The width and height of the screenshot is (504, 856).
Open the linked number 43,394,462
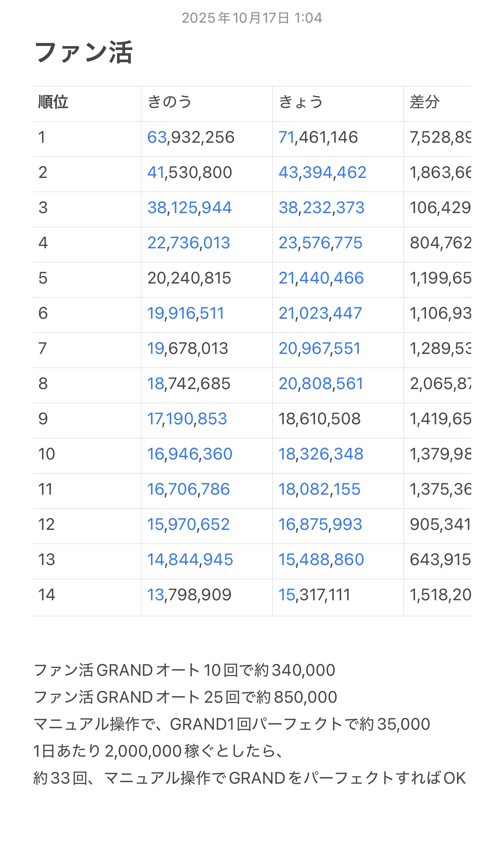(x=322, y=172)
